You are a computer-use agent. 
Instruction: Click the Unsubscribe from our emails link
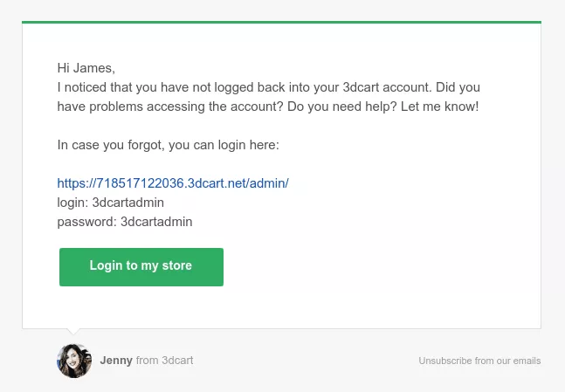tap(479, 361)
